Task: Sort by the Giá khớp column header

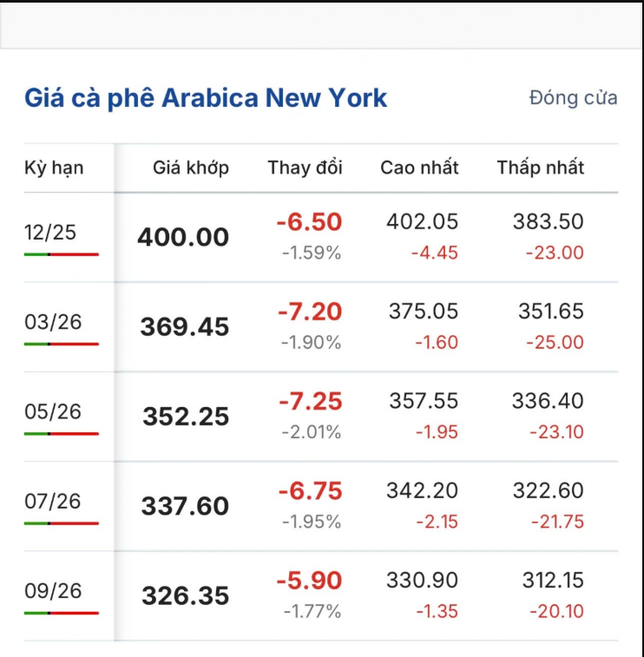Action: coord(191,168)
